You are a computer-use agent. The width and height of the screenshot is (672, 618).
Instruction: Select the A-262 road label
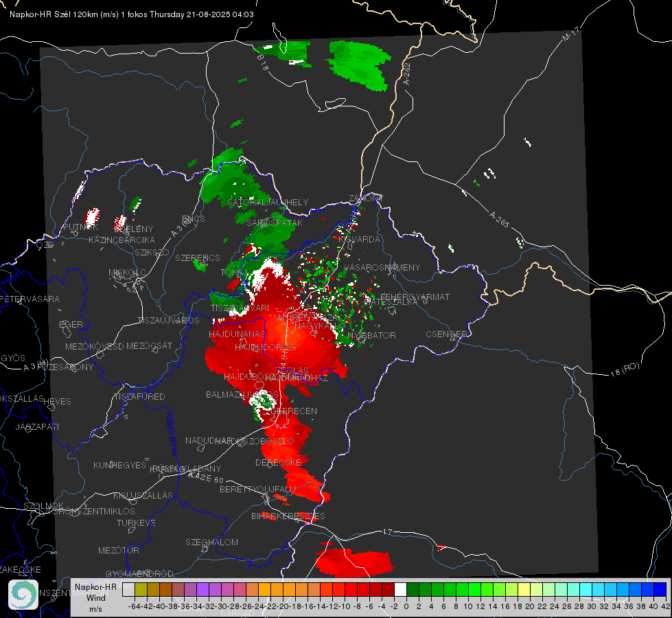tap(407, 73)
